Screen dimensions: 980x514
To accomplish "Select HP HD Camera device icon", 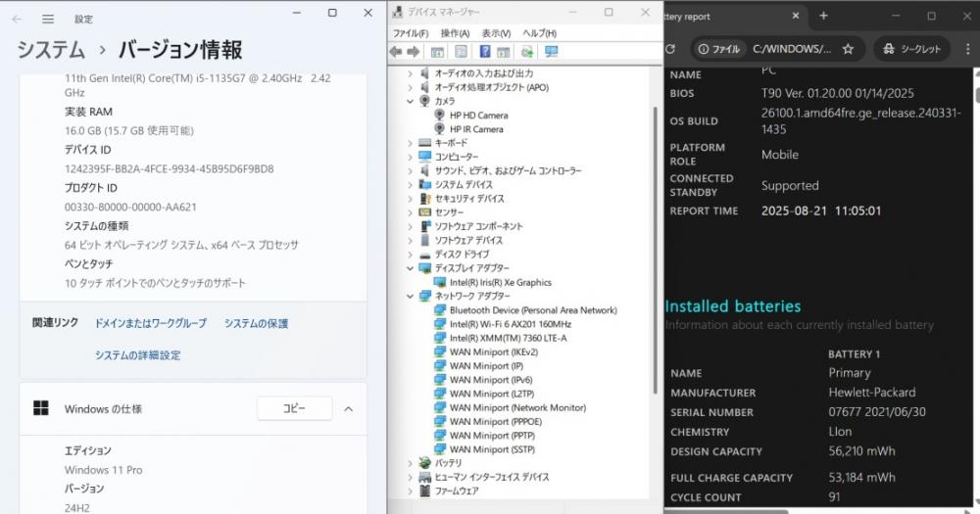I will [439, 115].
